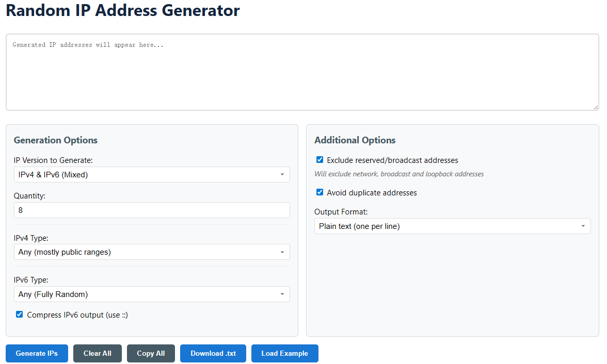Open the IP Version to Generate dropdown
The width and height of the screenshot is (607, 364).
click(x=152, y=175)
